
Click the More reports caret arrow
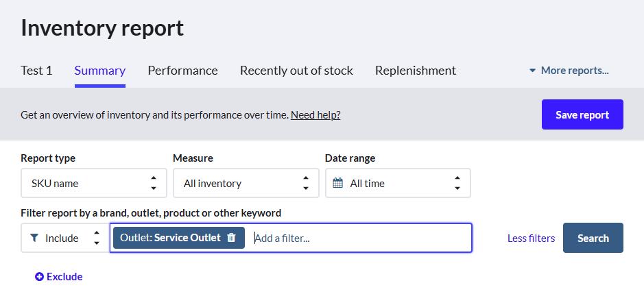point(532,71)
